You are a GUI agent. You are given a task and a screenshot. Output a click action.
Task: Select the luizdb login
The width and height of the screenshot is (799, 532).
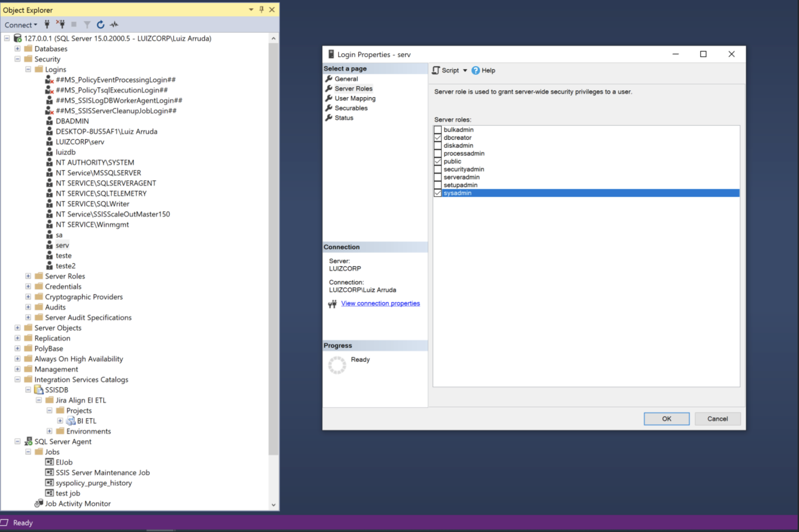click(66, 152)
